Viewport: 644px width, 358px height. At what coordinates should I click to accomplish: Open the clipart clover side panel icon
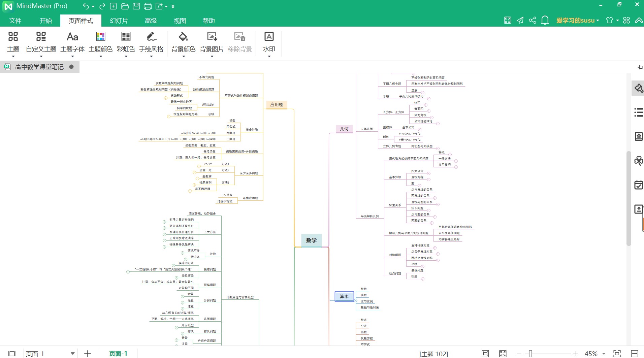click(x=639, y=161)
